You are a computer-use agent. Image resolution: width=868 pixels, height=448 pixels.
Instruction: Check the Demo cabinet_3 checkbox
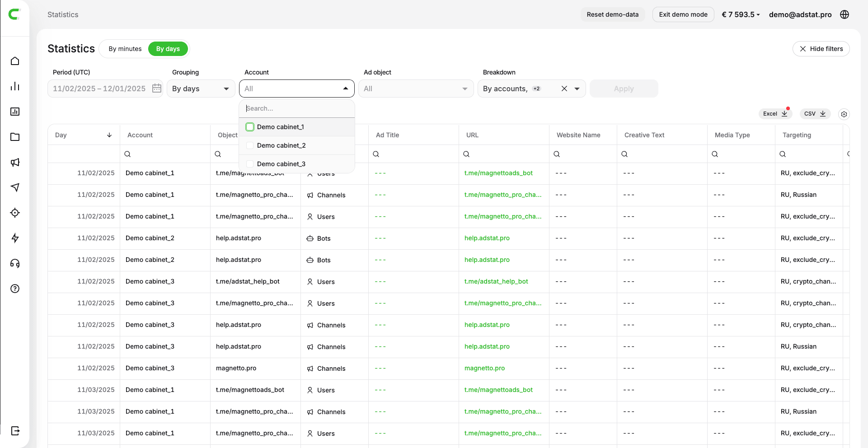tap(250, 164)
